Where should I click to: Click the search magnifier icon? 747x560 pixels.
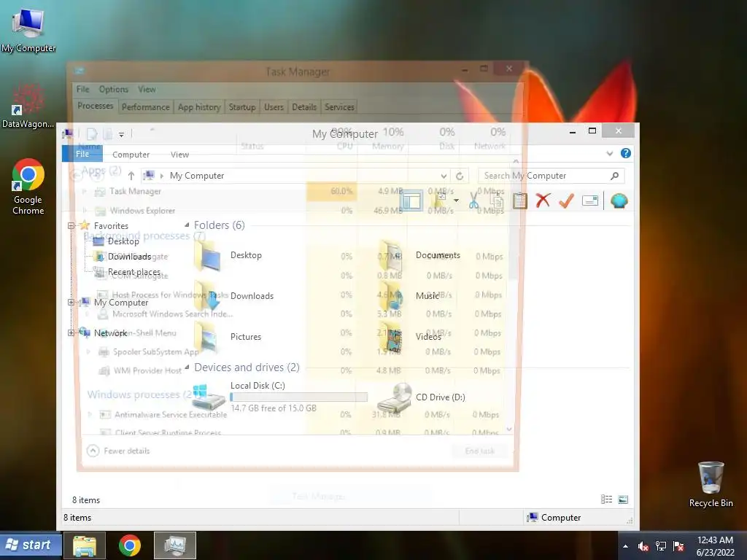click(615, 176)
